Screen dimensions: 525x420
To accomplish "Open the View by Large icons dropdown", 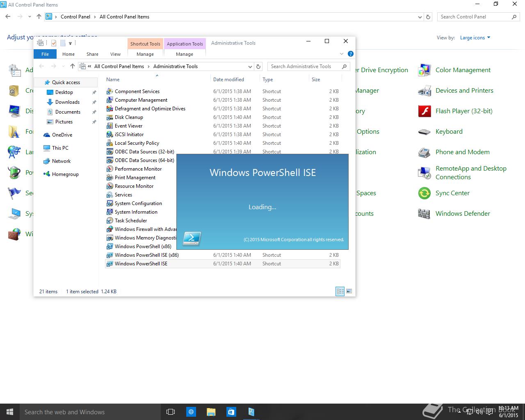I will [475, 38].
